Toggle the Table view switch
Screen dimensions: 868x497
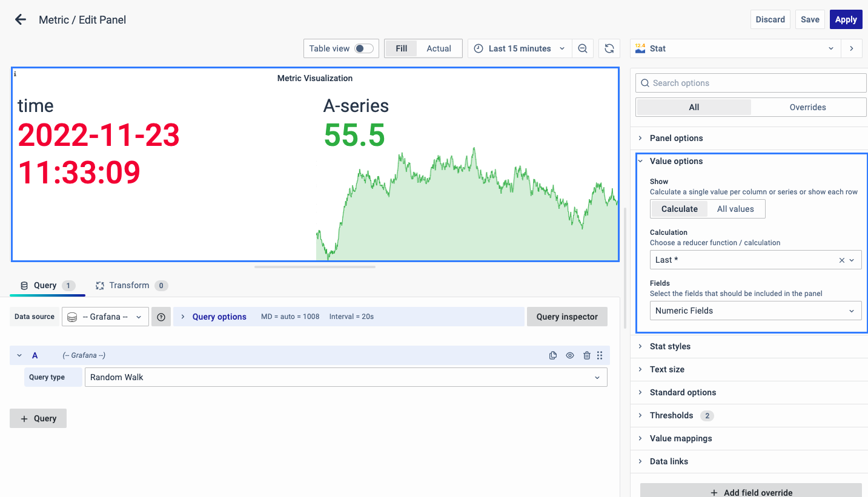363,48
